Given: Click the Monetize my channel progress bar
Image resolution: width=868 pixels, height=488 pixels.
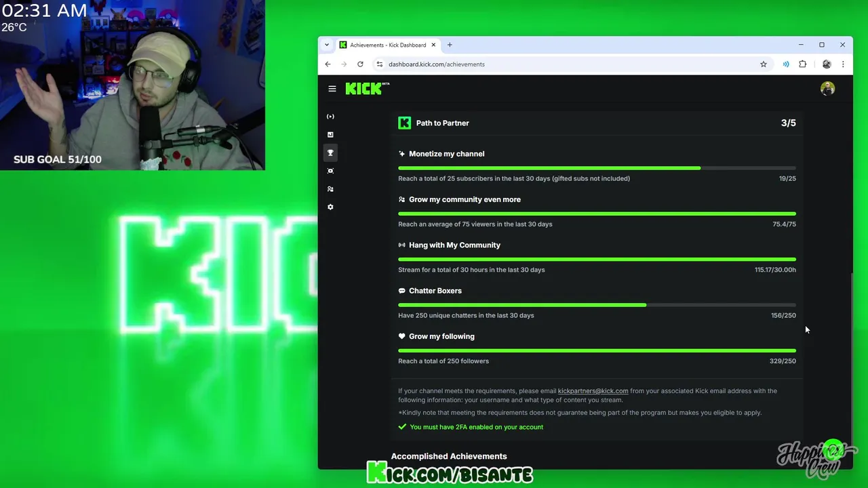Looking at the screenshot, I should click(597, 168).
